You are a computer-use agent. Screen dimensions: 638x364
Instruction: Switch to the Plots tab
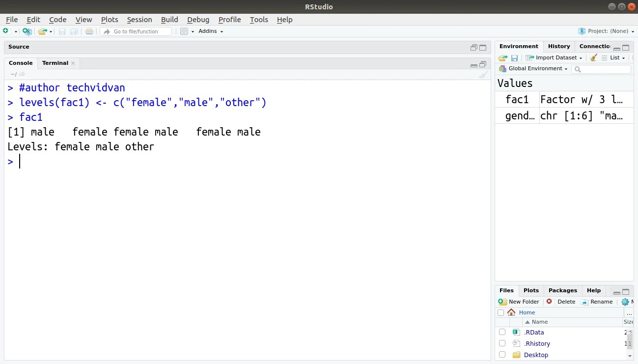pyautogui.click(x=531, y=291)
